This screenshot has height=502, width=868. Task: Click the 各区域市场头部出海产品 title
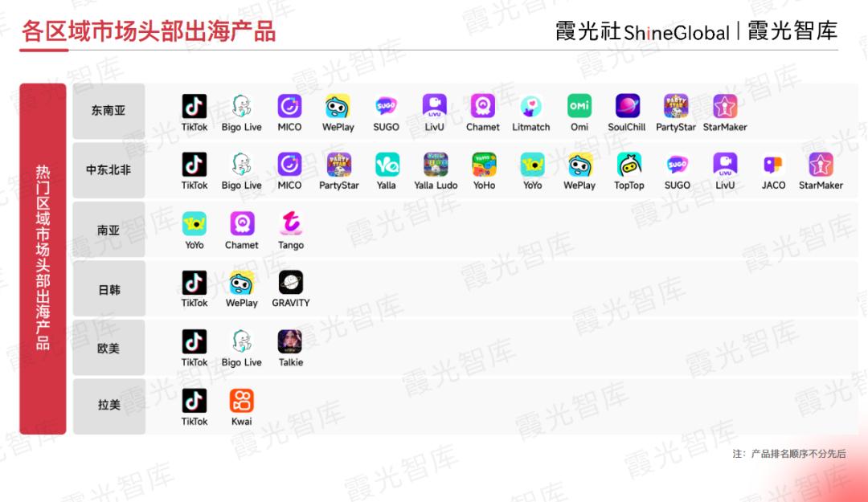point(149,31)
